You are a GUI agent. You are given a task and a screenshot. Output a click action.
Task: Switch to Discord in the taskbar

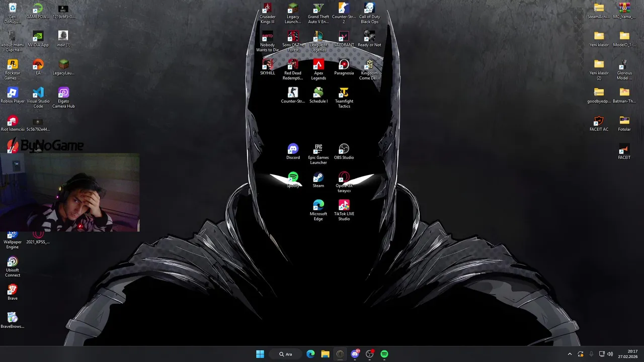coord(355,354)
